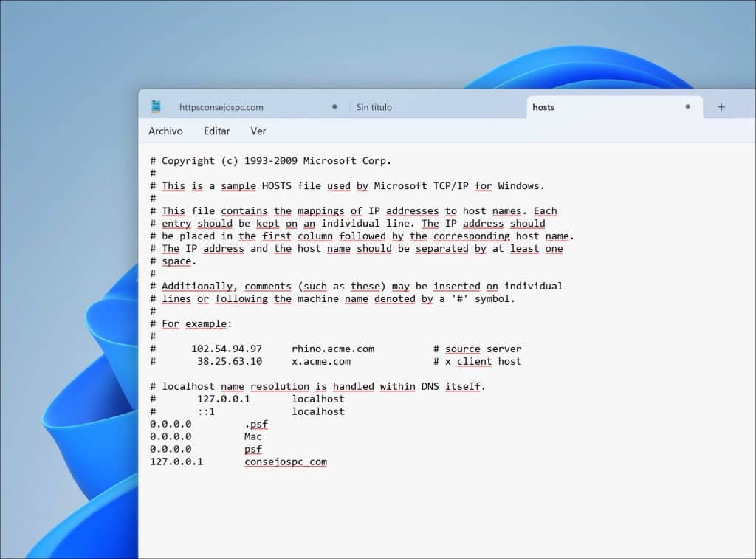Add a new tab with the plus button
The width and height of the screenshot is (756, 559).
(721, 107)
